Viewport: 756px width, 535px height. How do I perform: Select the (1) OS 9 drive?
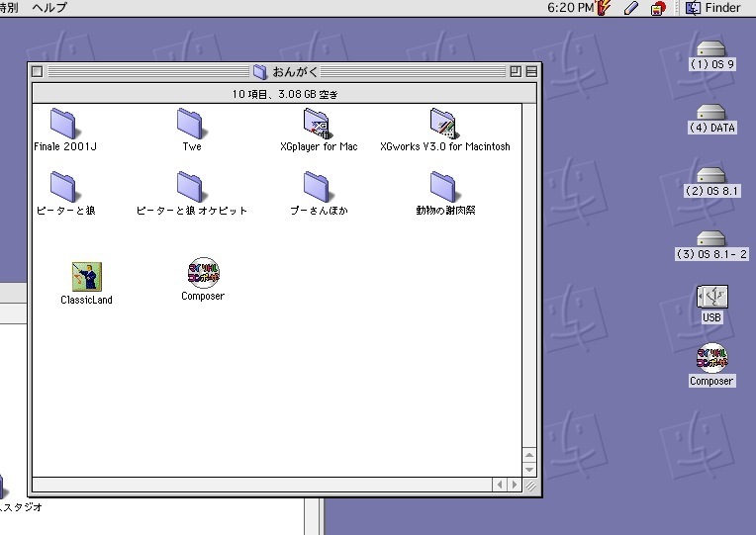711,48
